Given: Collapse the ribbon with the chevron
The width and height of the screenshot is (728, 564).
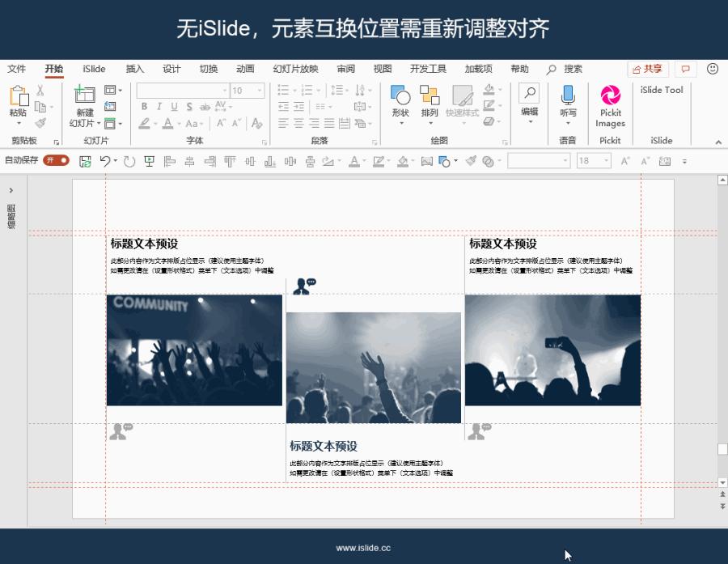Looking at the screenshot, I should click(718, 142).
